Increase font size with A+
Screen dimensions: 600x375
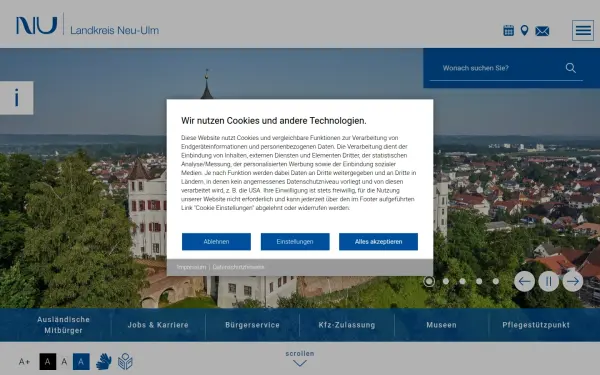click(x=24, y=362)
